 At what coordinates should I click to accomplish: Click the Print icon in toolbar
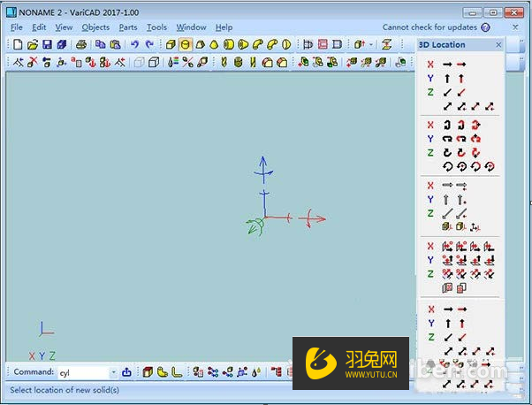[x=84, y=44]
